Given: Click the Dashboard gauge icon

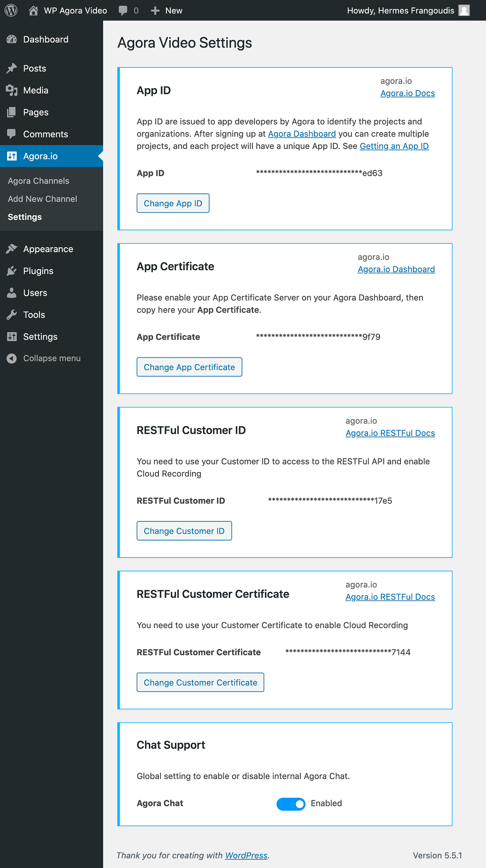Looking at the screenshot, I should coord(12,40).
